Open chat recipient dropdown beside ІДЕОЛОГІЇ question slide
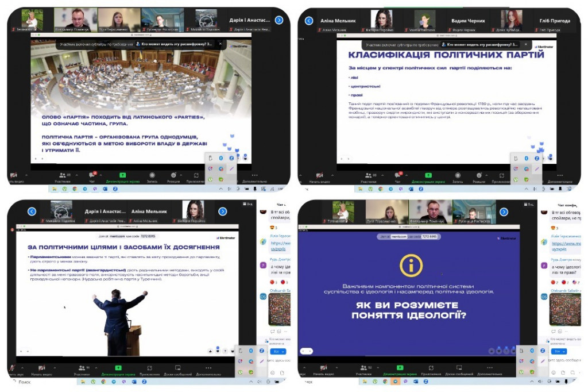The height and width of the screenshot is (392, 588). click(559, 351)
